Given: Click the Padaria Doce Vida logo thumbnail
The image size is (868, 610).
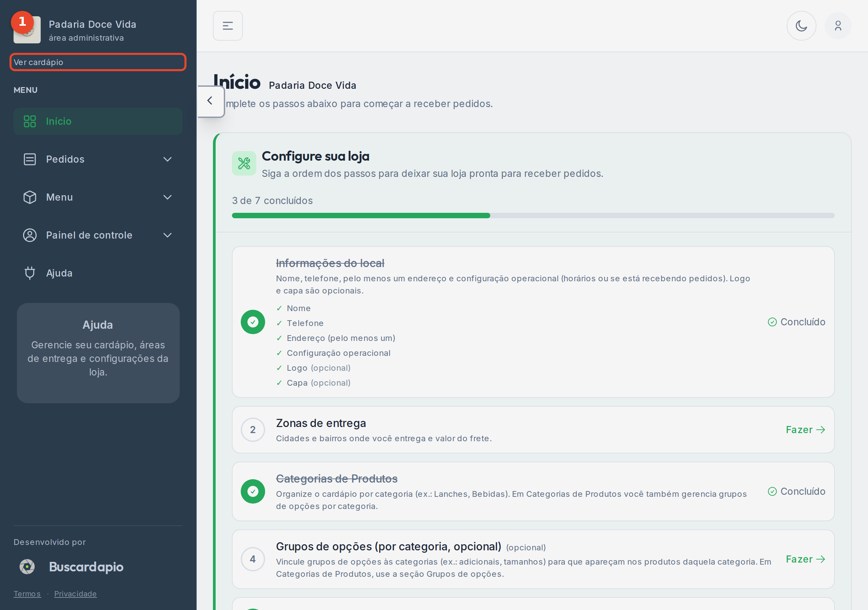Looking at the screenshot, I should point(27,30).
